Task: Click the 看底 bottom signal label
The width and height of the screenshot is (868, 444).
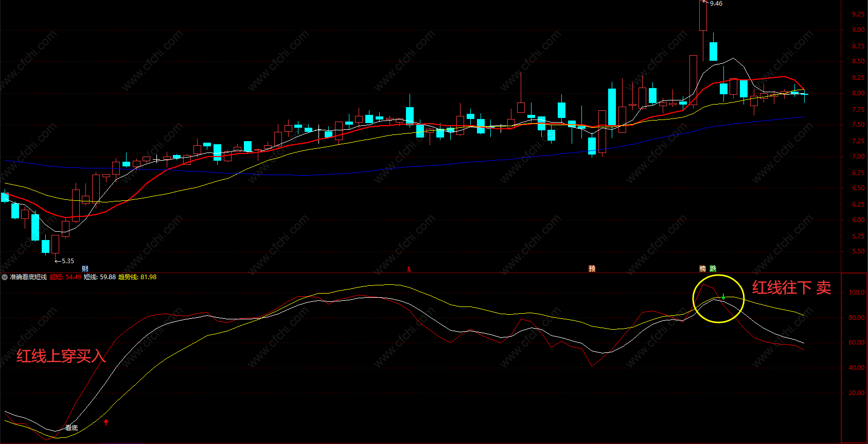Action: (72, 428)
